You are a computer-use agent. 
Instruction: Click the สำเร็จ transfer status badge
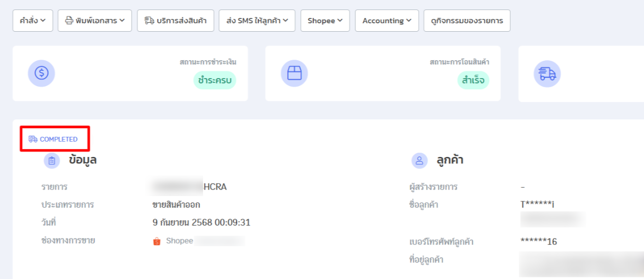[x=473, y=80]
